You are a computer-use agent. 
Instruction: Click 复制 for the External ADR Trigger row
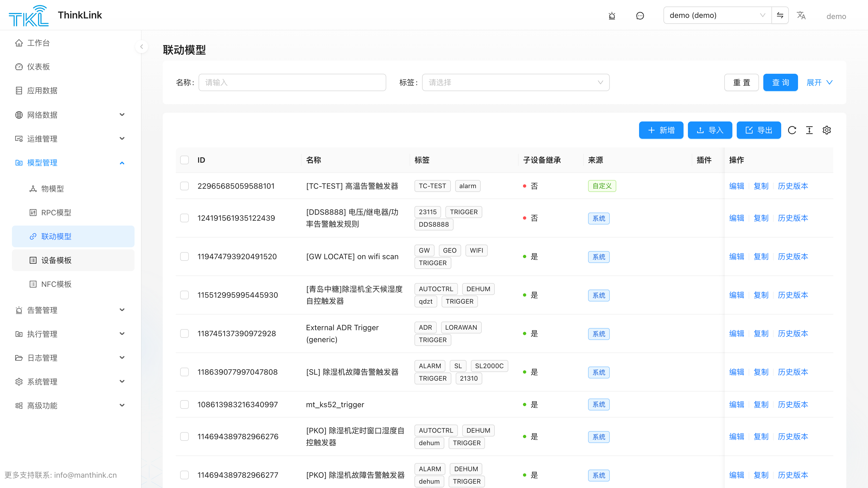click(x=761, y=333)
